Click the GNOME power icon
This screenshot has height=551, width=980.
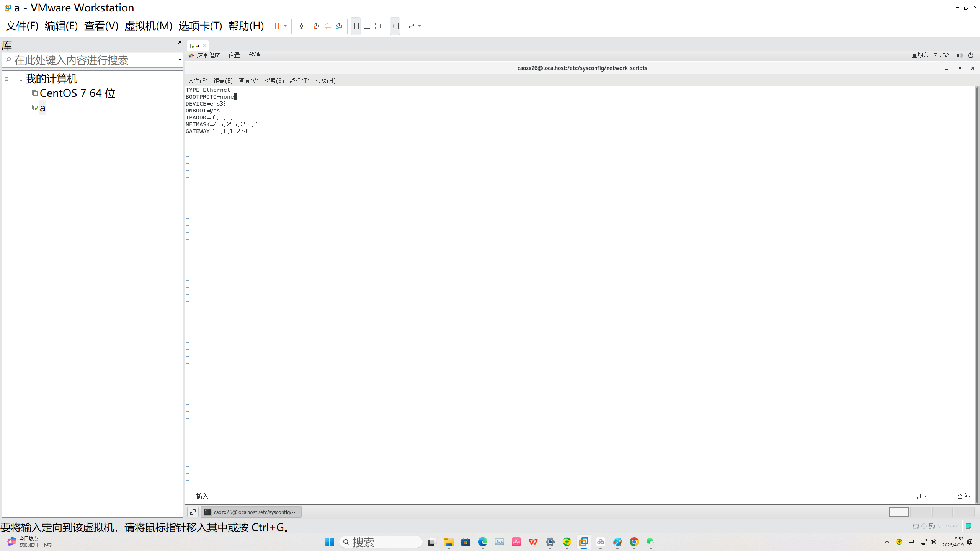971,55
